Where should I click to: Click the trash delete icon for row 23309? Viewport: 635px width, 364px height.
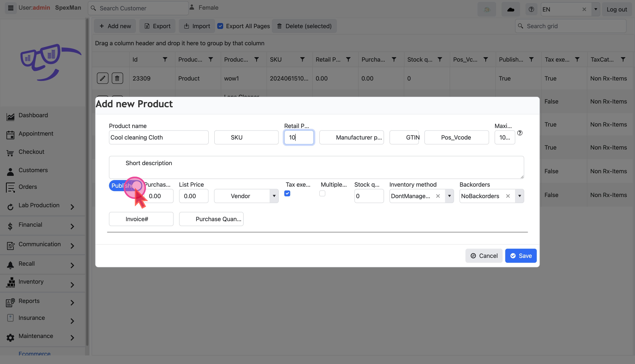pos(117,78)
